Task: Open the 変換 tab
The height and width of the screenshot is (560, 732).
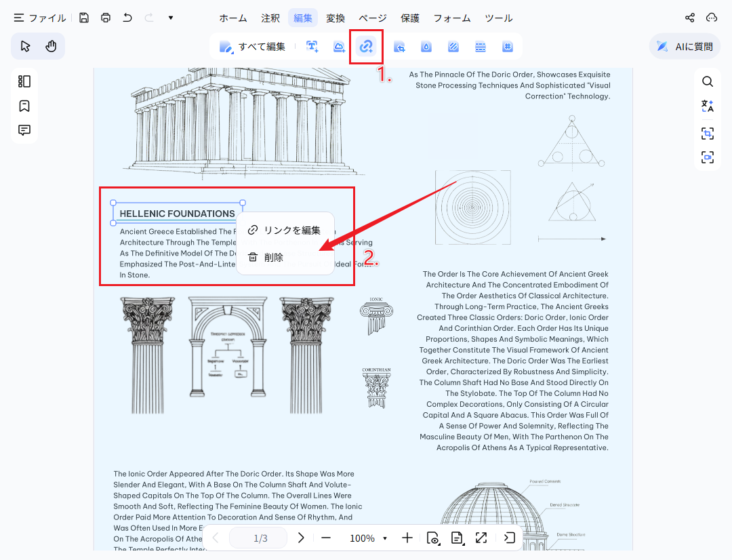Action: [x=335, y=18]
